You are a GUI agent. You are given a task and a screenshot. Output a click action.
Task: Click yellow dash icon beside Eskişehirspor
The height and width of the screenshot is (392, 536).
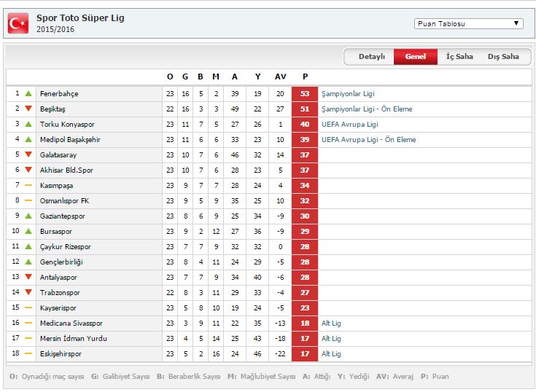[x=28, y=354]
